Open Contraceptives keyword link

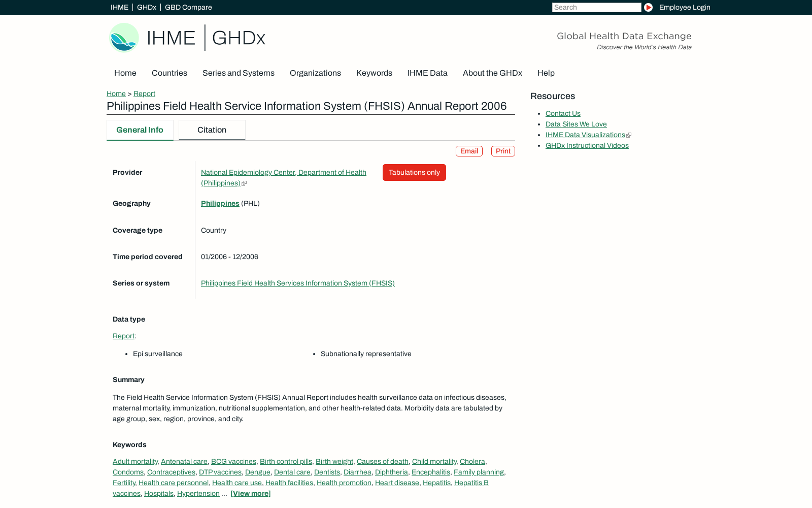171,472
